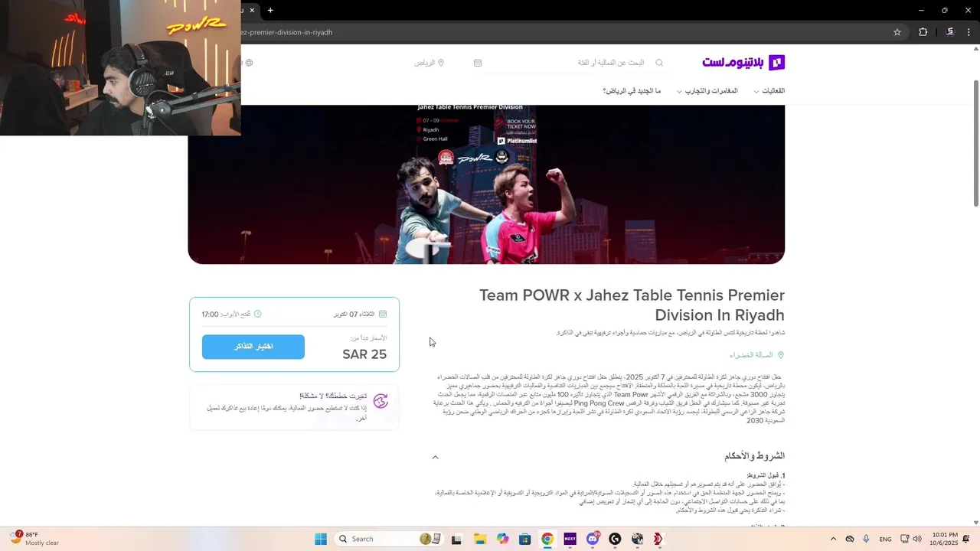Viewport: 980px width, 551px height.
Task: Open the notification bell in the taskbar
Action: pos(966,539)
